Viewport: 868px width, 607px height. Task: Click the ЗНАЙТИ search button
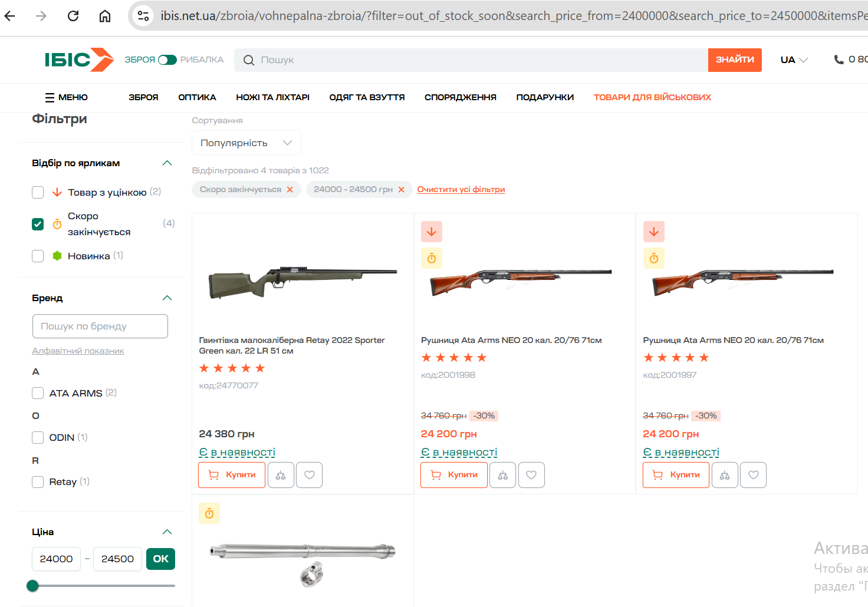(x=735, y=60)
